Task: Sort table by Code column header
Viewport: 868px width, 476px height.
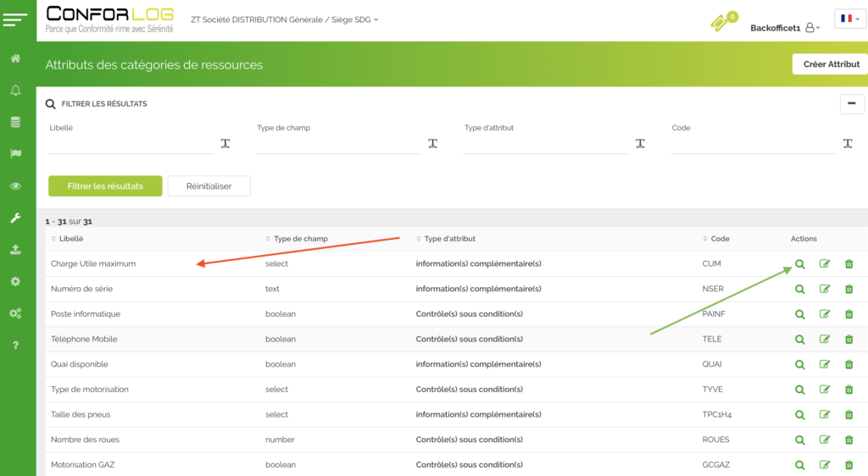Action: click(719, 239)
